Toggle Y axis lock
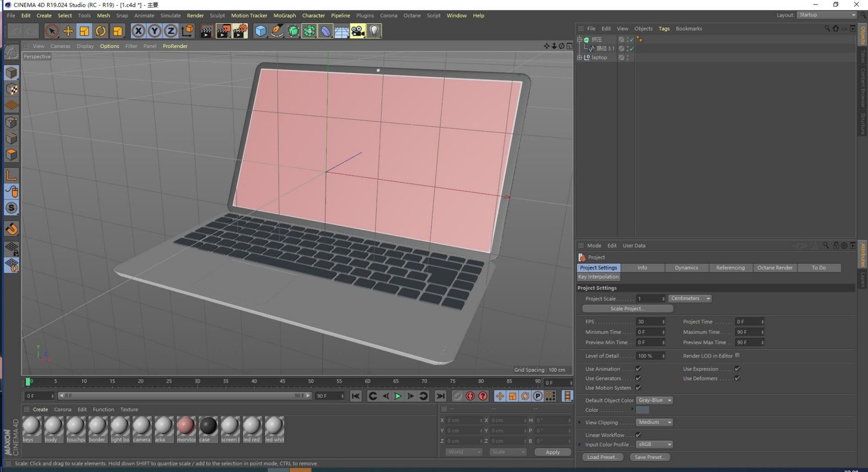Viewport: 868px width, 472px height. coord(155,31)
